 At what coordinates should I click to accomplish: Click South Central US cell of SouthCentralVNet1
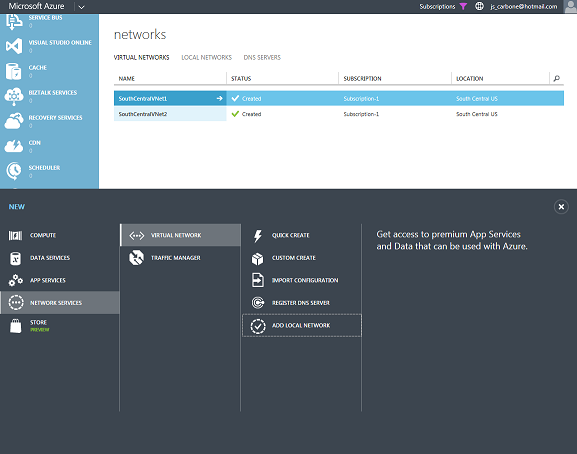(x=477, y=99)
